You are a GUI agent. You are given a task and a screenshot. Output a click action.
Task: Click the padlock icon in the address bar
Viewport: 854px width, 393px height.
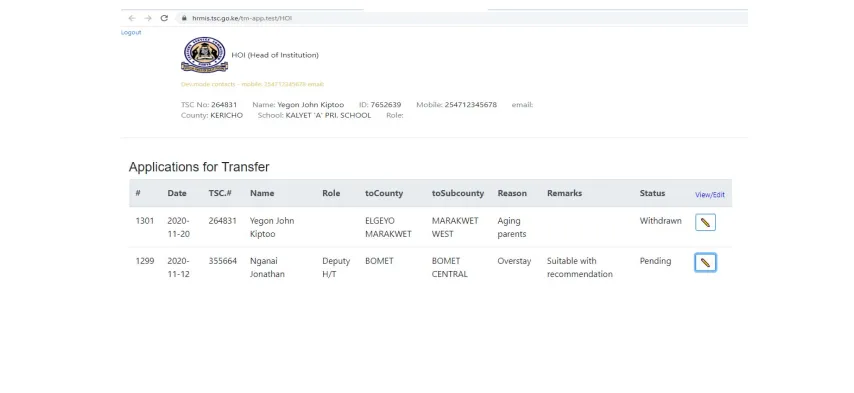(x=184, y=18)
